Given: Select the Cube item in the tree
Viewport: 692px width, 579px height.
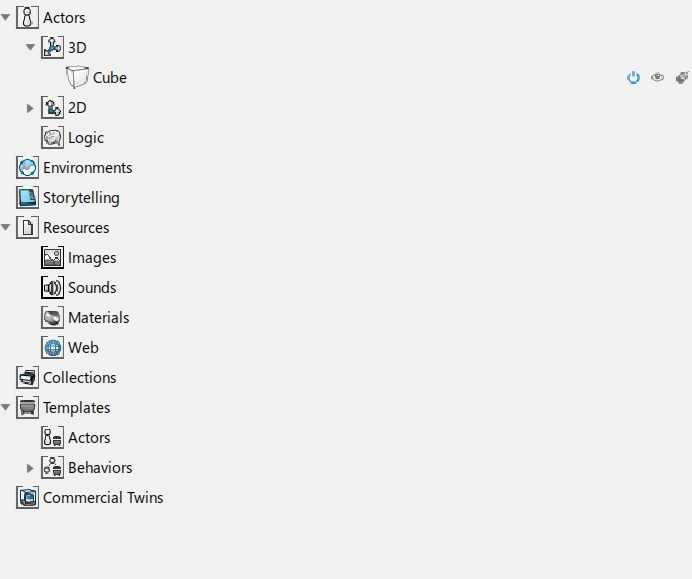Looking at the screenshot, I should [x=109, y=77].
